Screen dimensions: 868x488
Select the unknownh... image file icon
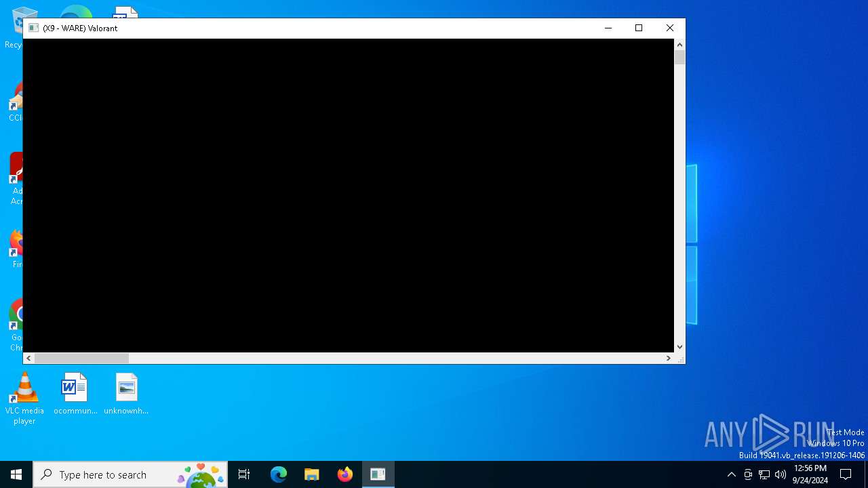tap(126, 394)
